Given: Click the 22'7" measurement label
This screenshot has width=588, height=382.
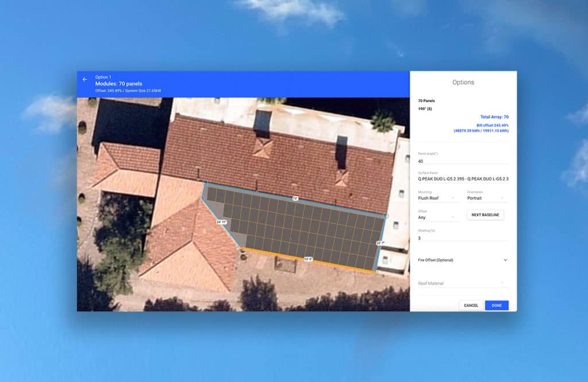Looking at the screenshot, I should pos(380,243).
